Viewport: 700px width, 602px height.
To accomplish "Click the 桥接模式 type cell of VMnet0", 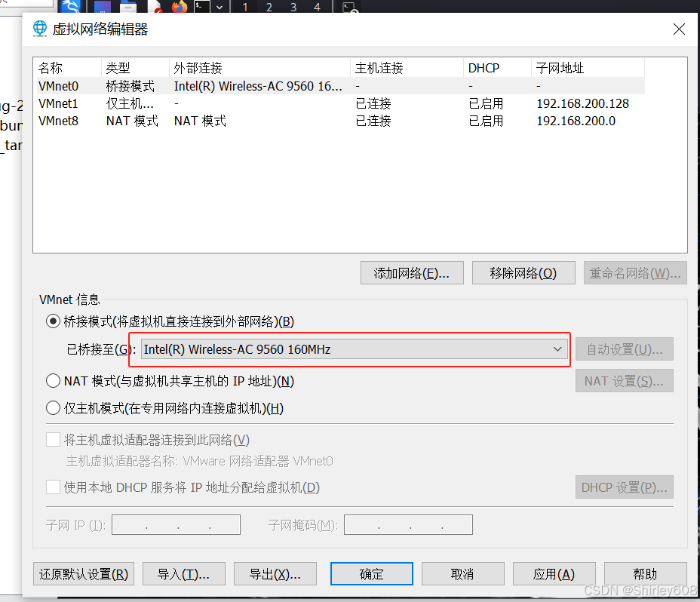I will click(130, 86).
